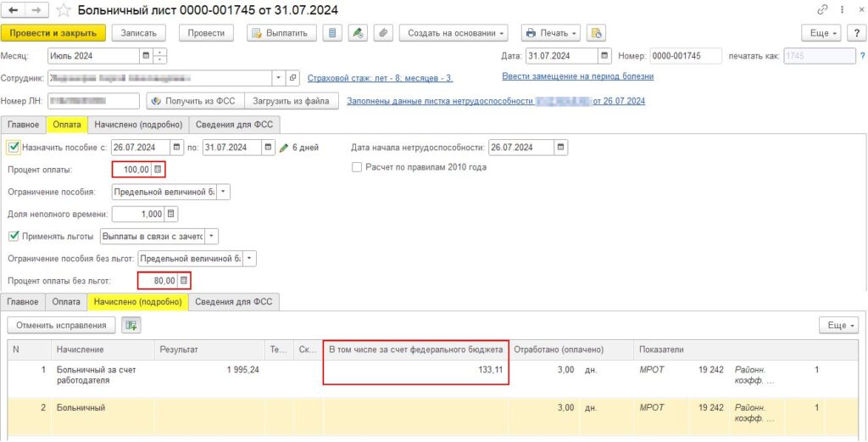Go back with the left arrow
This screenshot has height=442, width=868.
[14, 10]
